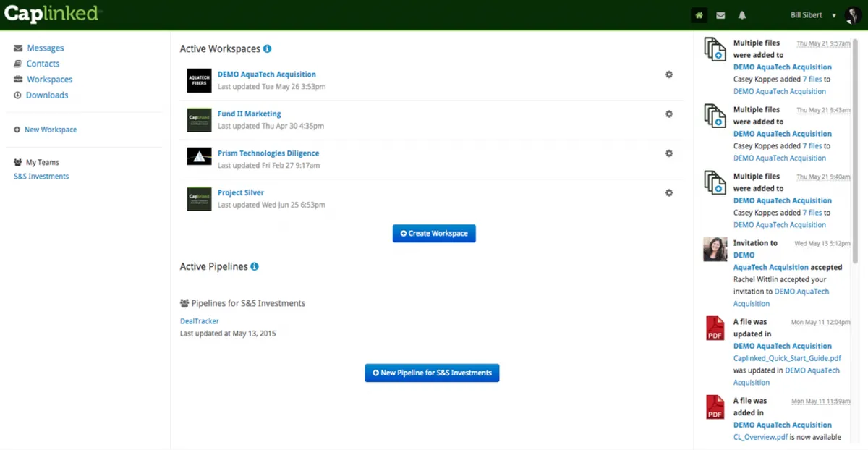Click 'Last updated at May 13, 2015' text
The image size is (868, 450).
point(228,334)
